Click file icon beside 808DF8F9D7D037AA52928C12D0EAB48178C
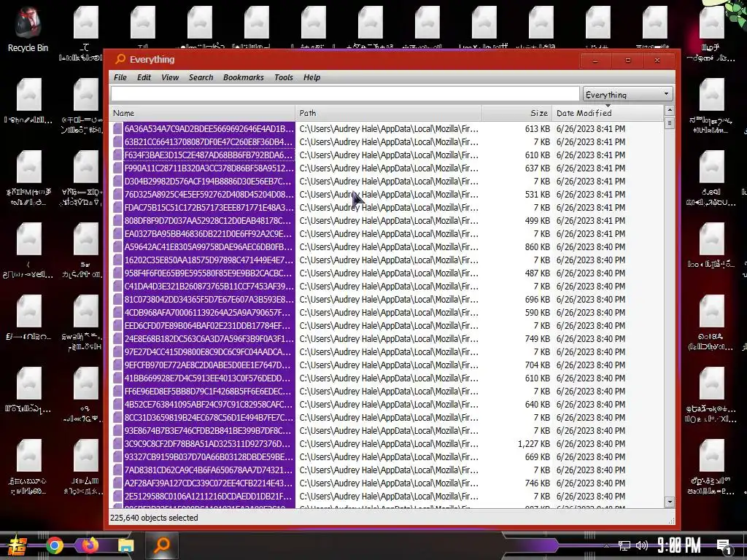Viewport: 747px width, 560px height. 117,220
